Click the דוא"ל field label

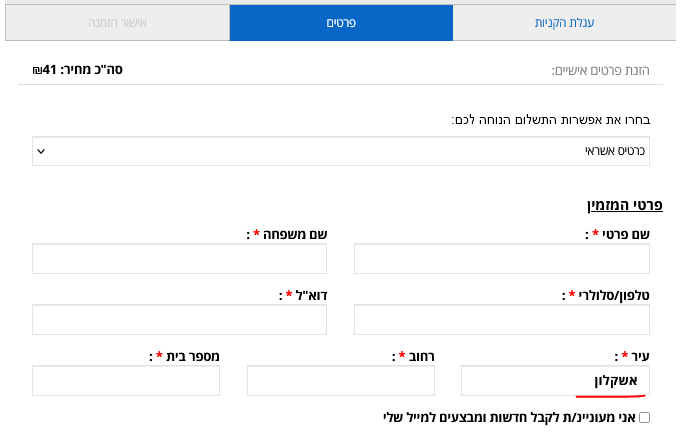tap(302, 296)
